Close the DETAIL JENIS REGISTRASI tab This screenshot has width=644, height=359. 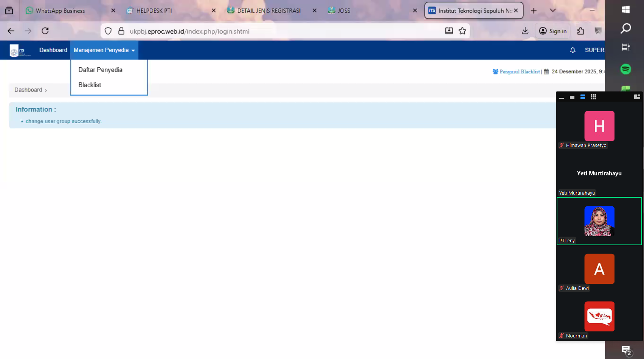click(315, 11)
